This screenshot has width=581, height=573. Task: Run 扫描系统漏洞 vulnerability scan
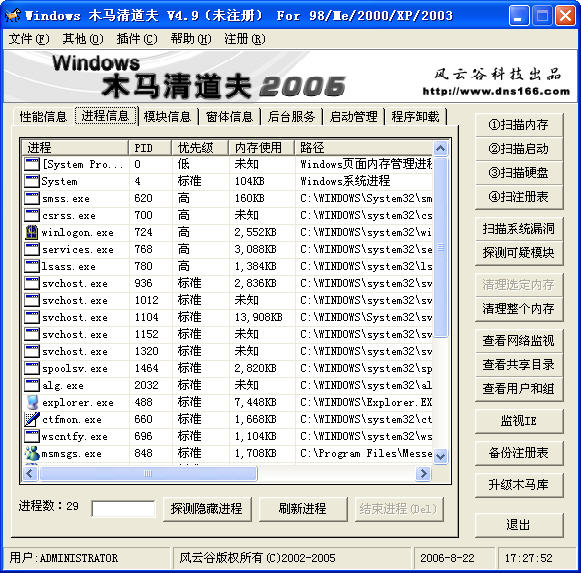(519, 229)
